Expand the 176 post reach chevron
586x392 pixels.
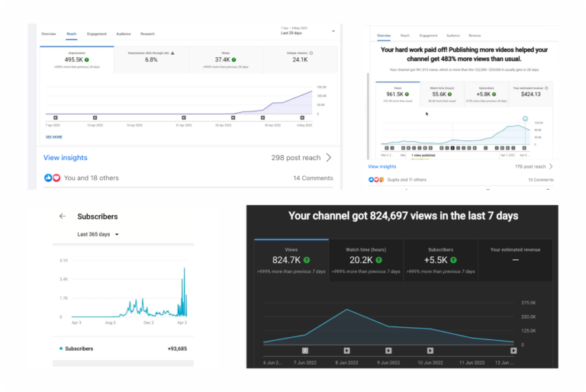pos(551,166)
